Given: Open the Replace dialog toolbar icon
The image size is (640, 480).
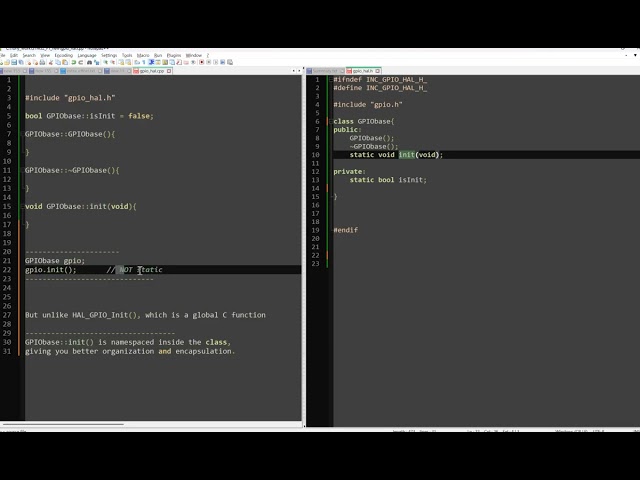Looking at the screenshot, I should pyautogui.click(x=97, y=62).
